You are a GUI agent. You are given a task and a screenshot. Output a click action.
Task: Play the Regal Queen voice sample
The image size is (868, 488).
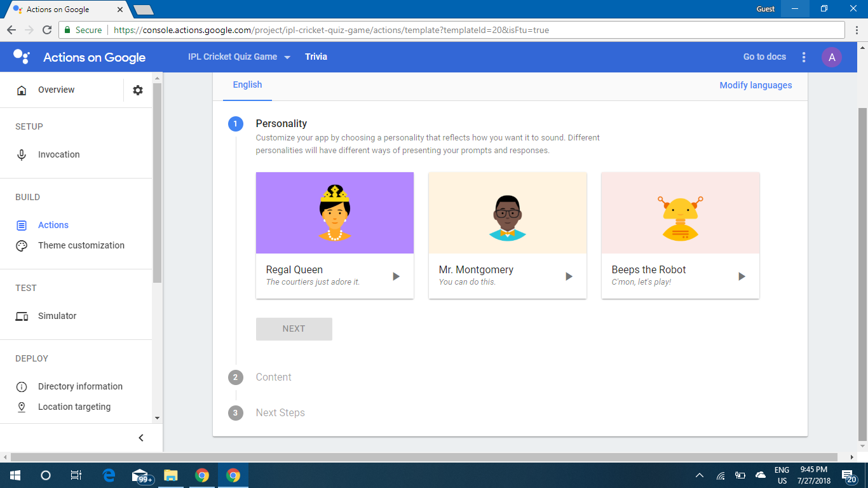click(396, 276)
